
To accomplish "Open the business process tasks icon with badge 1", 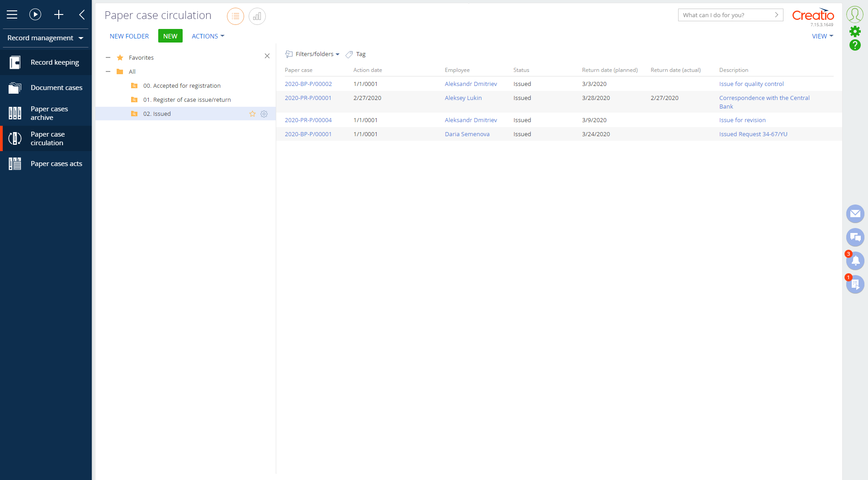I will [855, 284].
